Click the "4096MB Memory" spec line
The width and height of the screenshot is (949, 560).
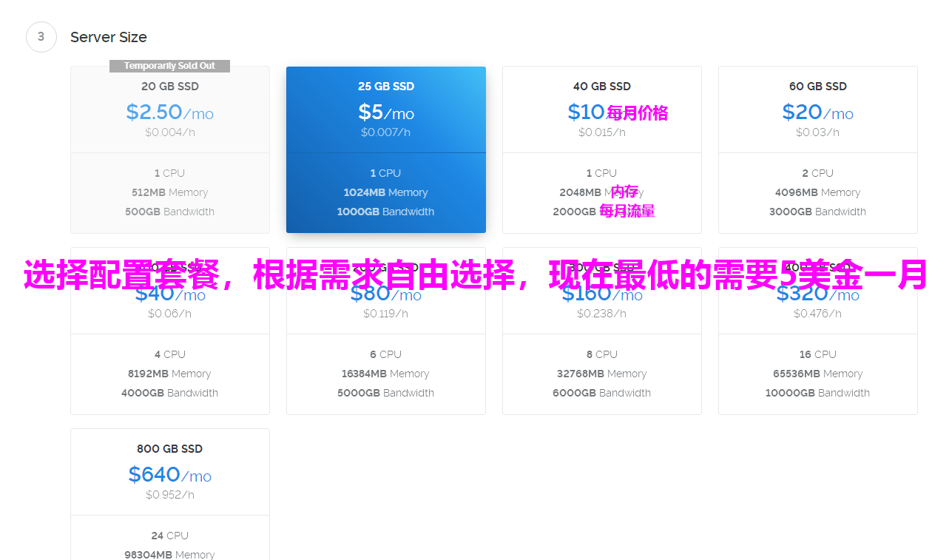coord(818,192)
